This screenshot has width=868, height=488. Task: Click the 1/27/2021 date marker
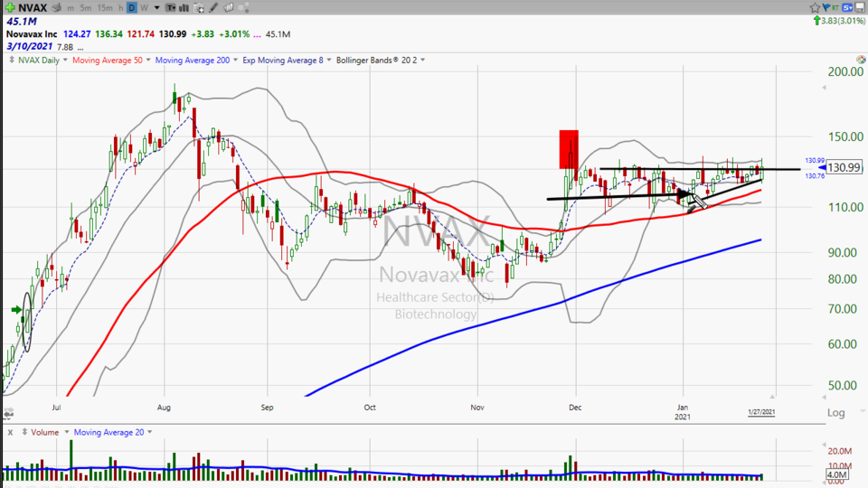[x=761, y=412]
